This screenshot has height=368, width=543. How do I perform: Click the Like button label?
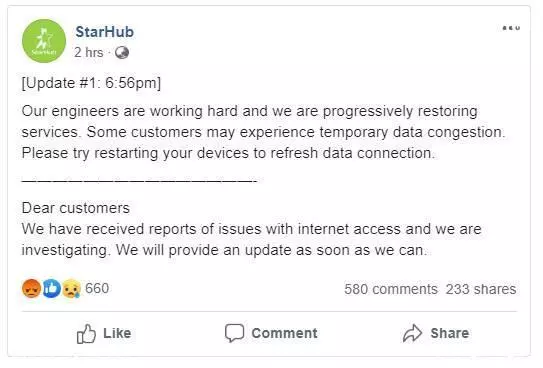(117, 333)
